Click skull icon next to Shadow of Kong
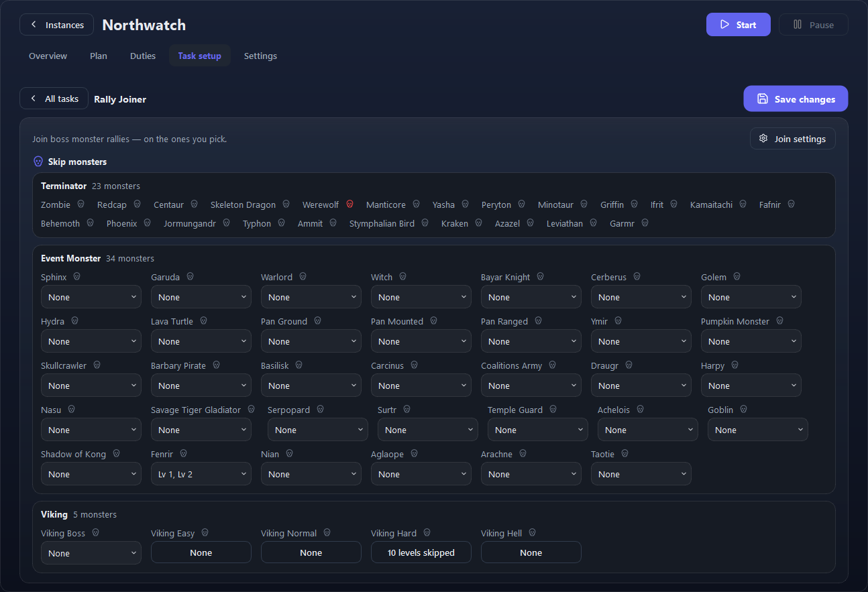868x592 pixels. point(116,454)
